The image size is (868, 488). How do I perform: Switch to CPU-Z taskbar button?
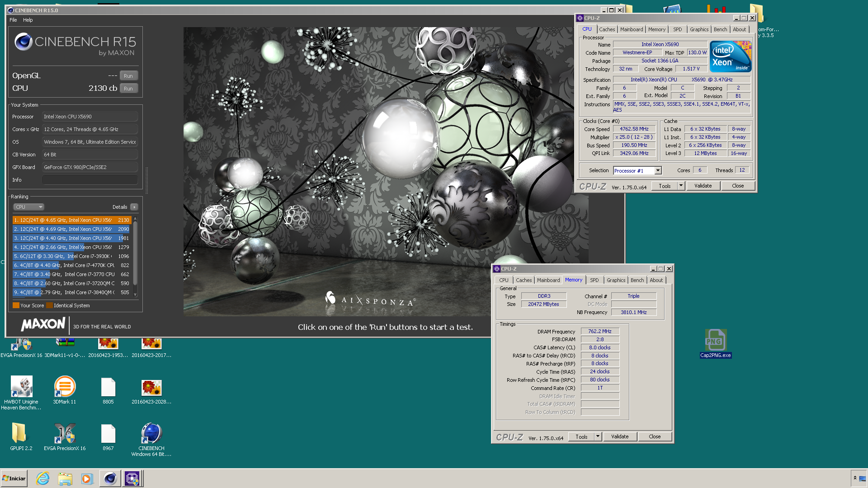point(132,479)
